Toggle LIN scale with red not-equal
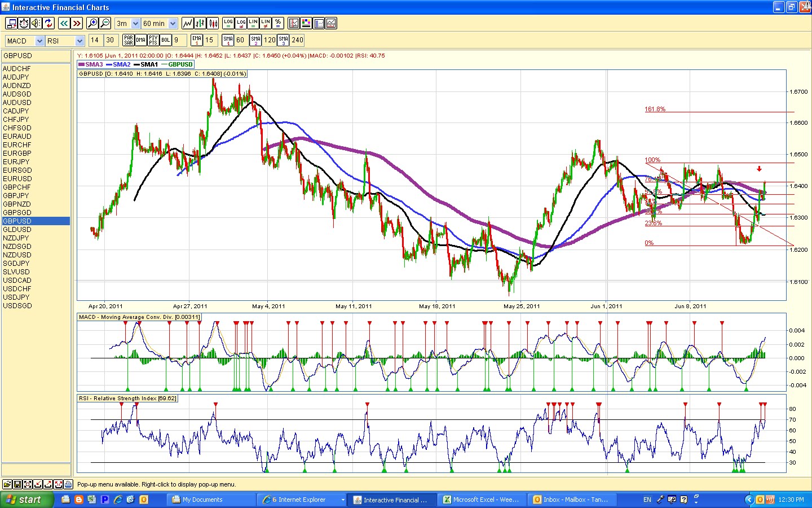Viewport: 812px width, 508px height. pos(266,23)
